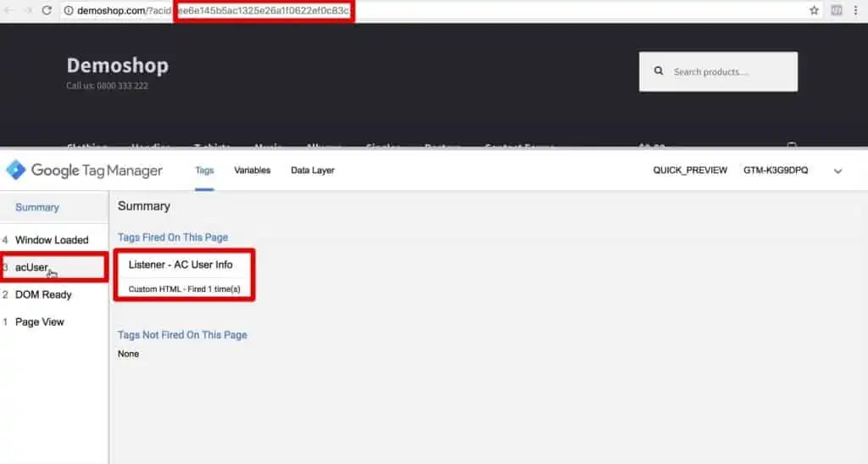Click the search magnifier icon on Demoshop
This screenshot has width=868, height=464.
point(658,71)
